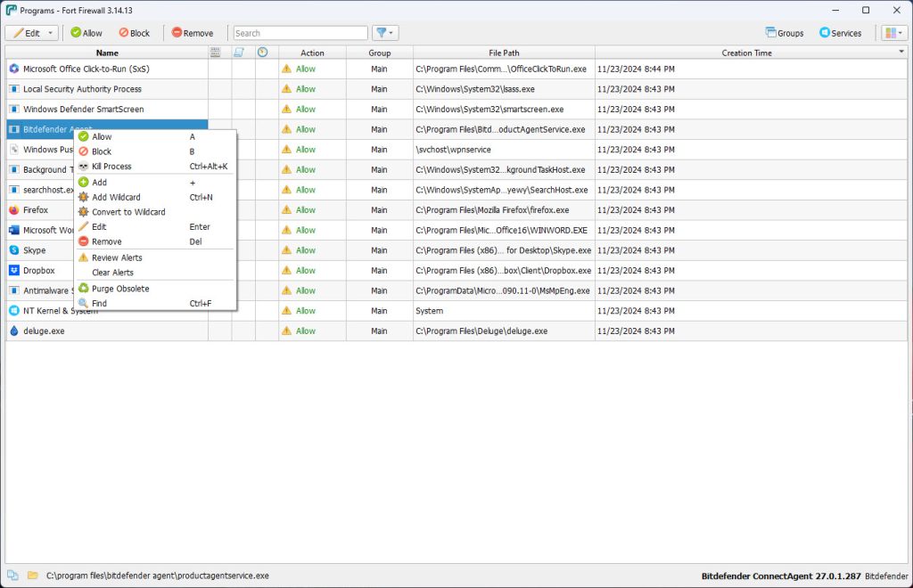The width and height of the screenshot is (913, 588).
Task: Click the Allow button in the toolbar
Action: pos(86,33)
